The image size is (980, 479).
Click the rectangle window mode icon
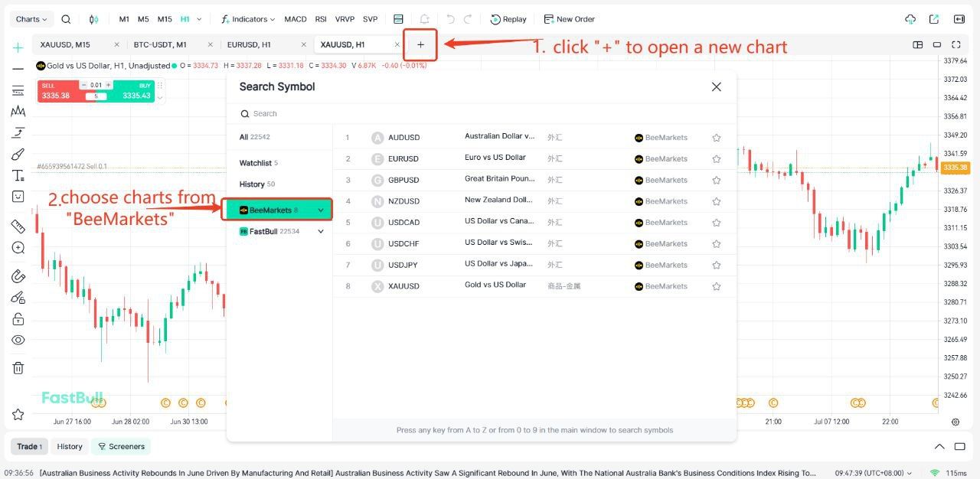[936, 44]
